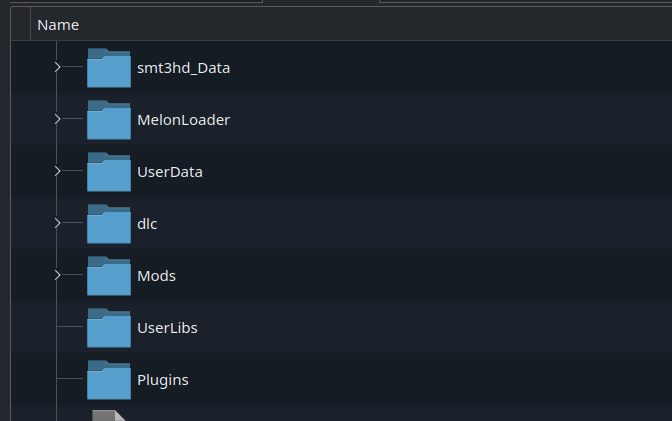Viewport: 672px width, 421px height.
Task: Click the dlc folder icon
Action: [x=109, y=224]
